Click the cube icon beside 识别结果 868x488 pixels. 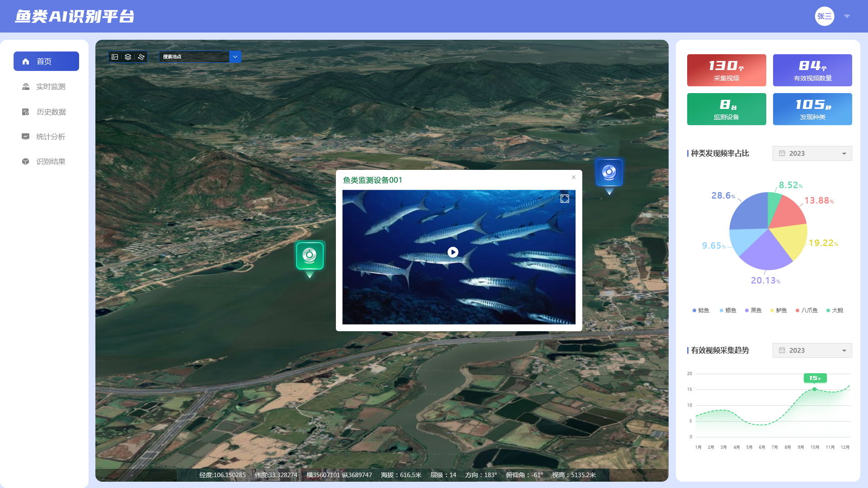[x=26, y=162]
